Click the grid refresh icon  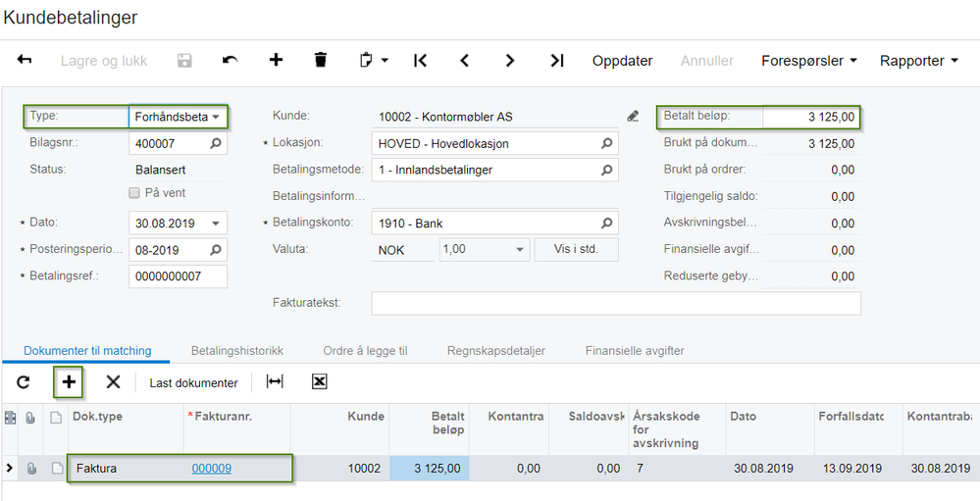(x=24, y=382)
